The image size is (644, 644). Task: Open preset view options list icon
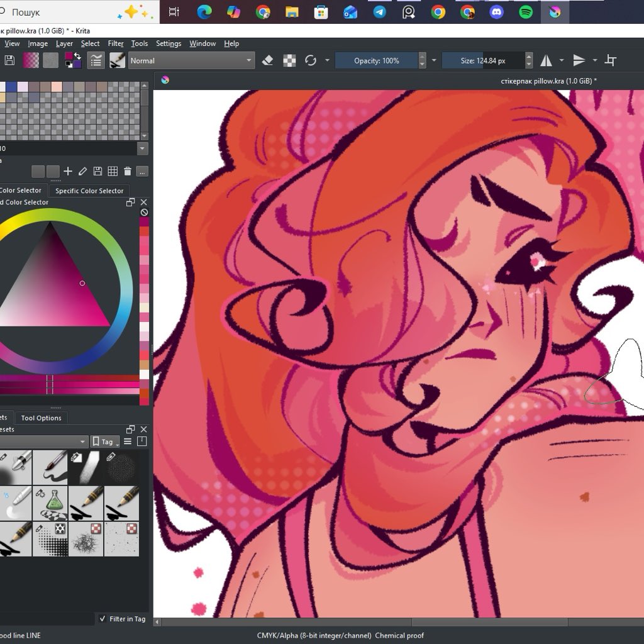point(128,441)
